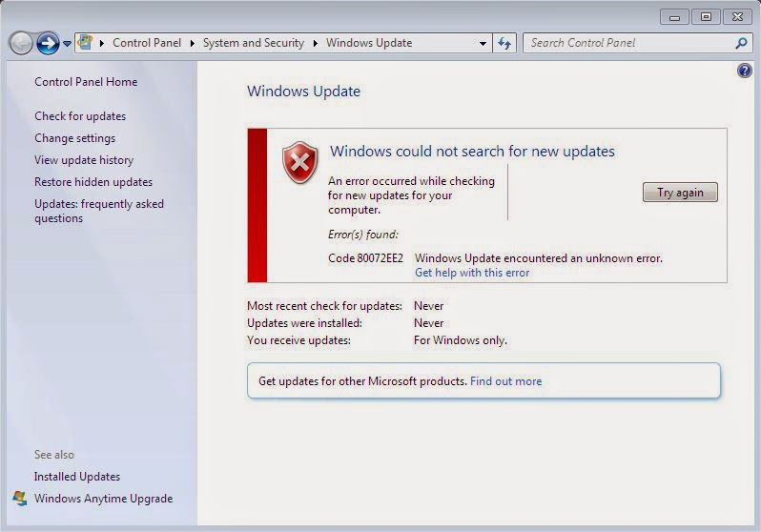Click Find out more link
The image size is (761, 532).
pyautogui.click(x=505, y=381)
